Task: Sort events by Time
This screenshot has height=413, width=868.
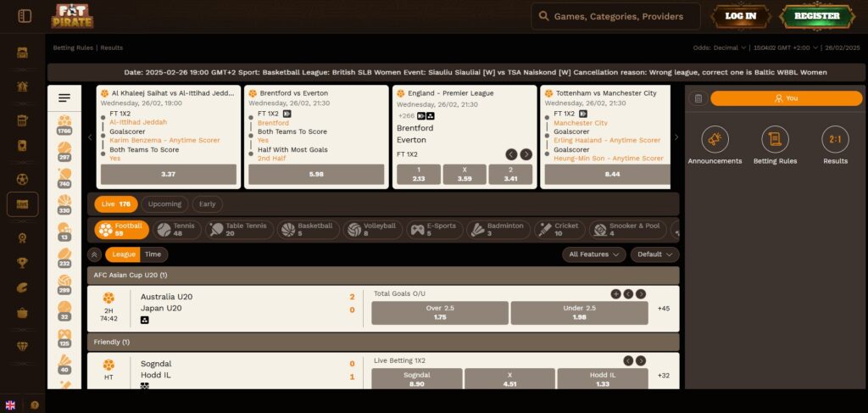Action: click(153, 254)
